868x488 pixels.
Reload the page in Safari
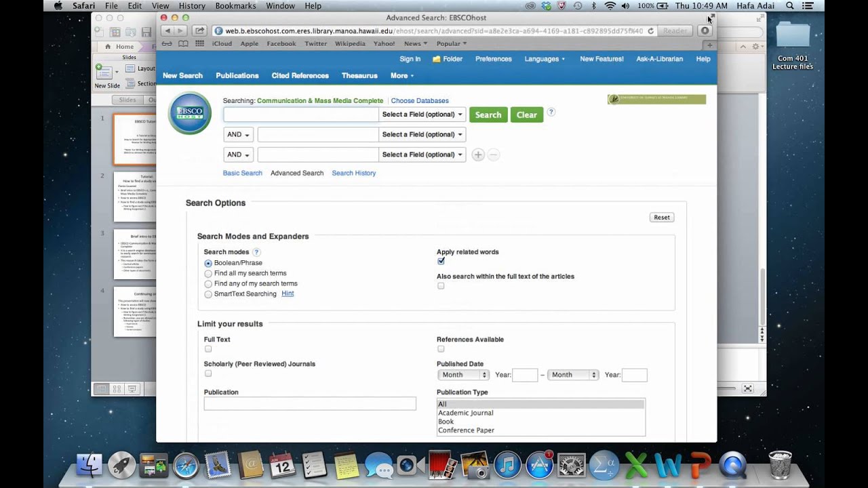click(x=651, y=30)
